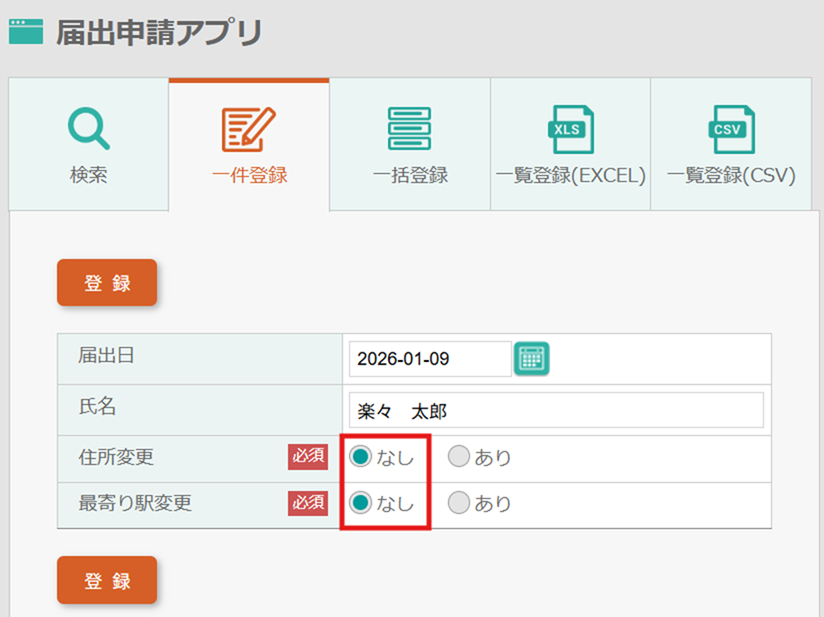Switch to the 検索 tab label
Viewport: 824px width, 617px height.
tap(88, 176)
